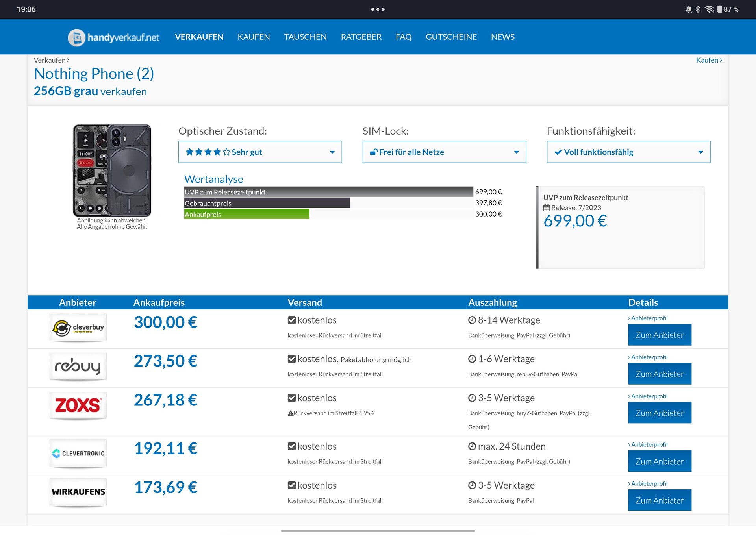The image size is (756, 535).
Task: Click the kostenlos checkbox in cleverbuy row
Action: point(292,320)
